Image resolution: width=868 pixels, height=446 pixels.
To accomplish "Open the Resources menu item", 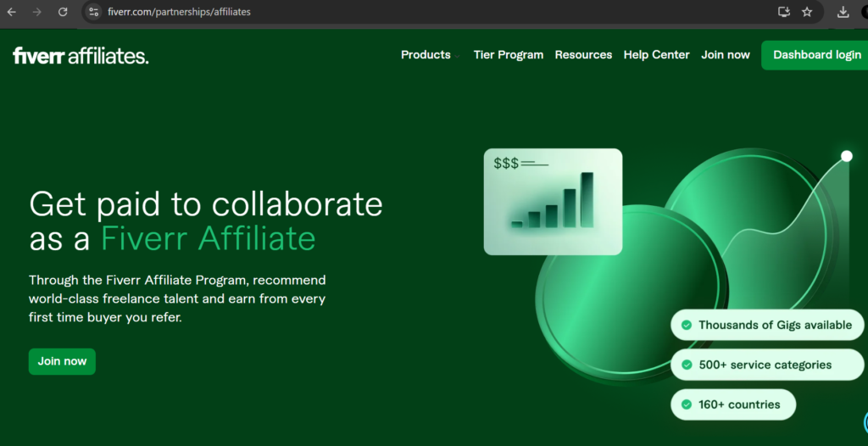I will tap(583, 55).
